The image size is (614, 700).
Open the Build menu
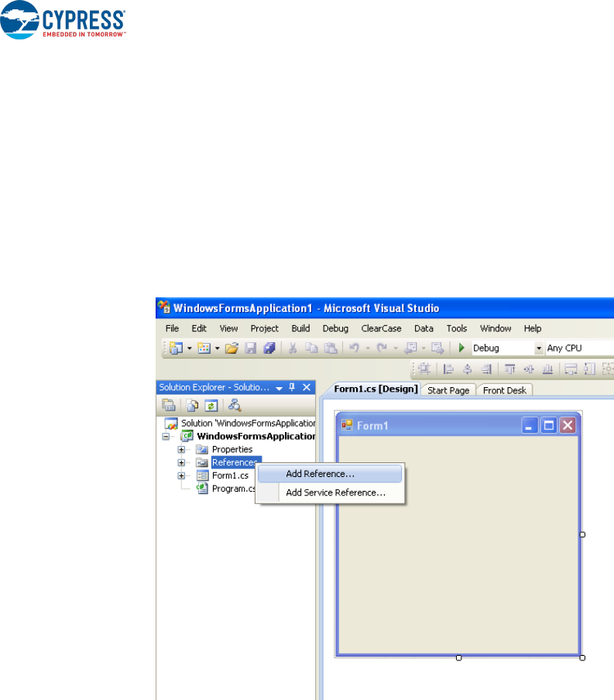300,328
